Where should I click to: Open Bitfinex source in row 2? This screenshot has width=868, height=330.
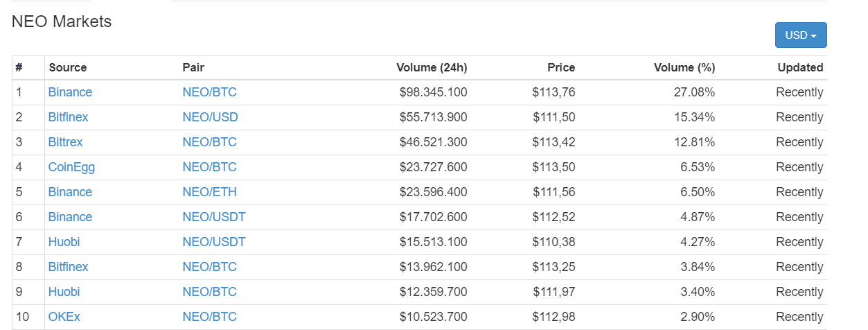click(68, 117)
